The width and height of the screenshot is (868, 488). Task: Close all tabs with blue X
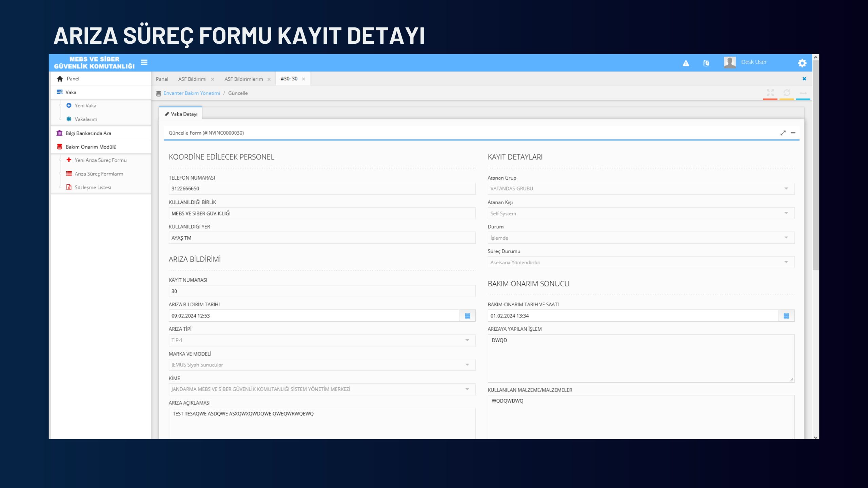[804, 79]
